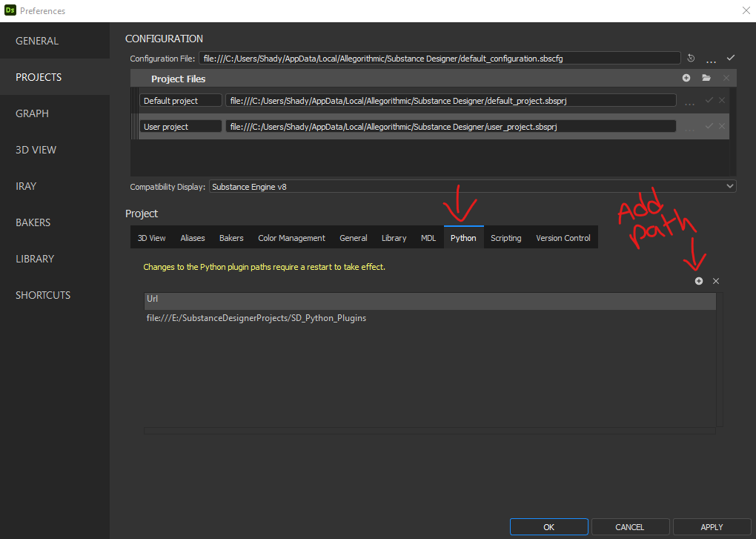Image resolution: width=756 pixels, height=539 pixels.
Task: Click the CANCEL button
Action: click(630, 527)
